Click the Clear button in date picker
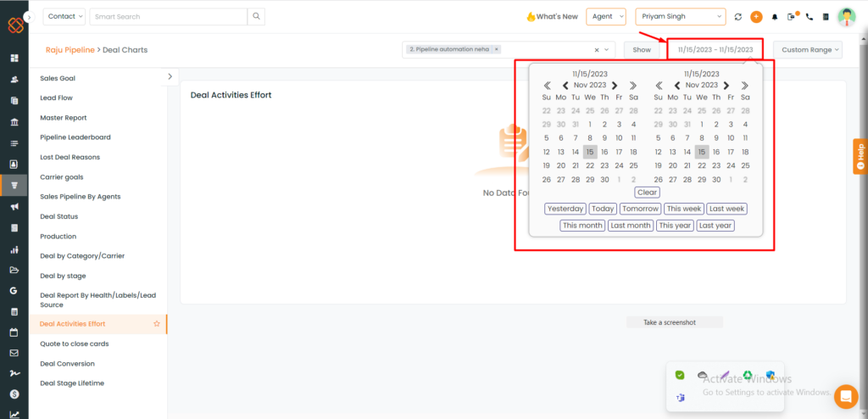 (x=647, y=193)
